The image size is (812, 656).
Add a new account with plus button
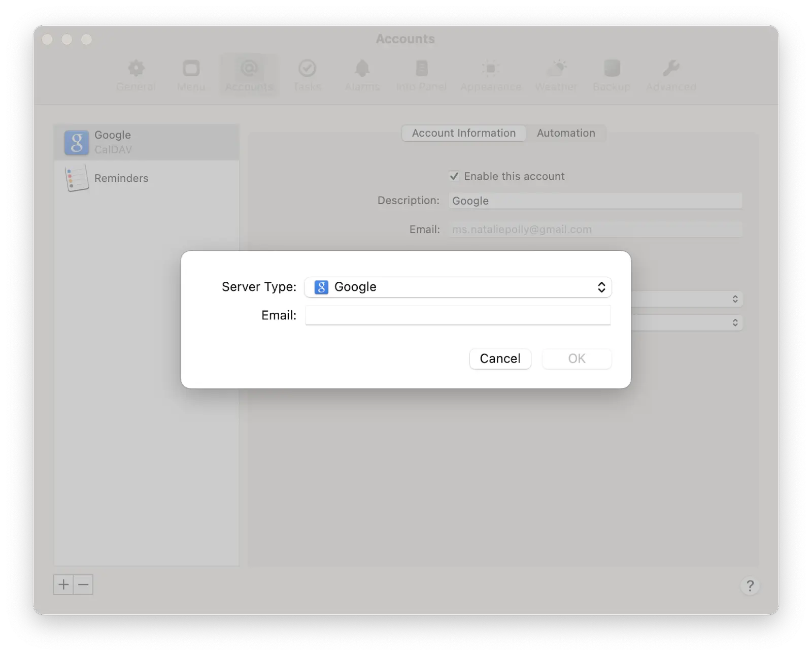63,584
